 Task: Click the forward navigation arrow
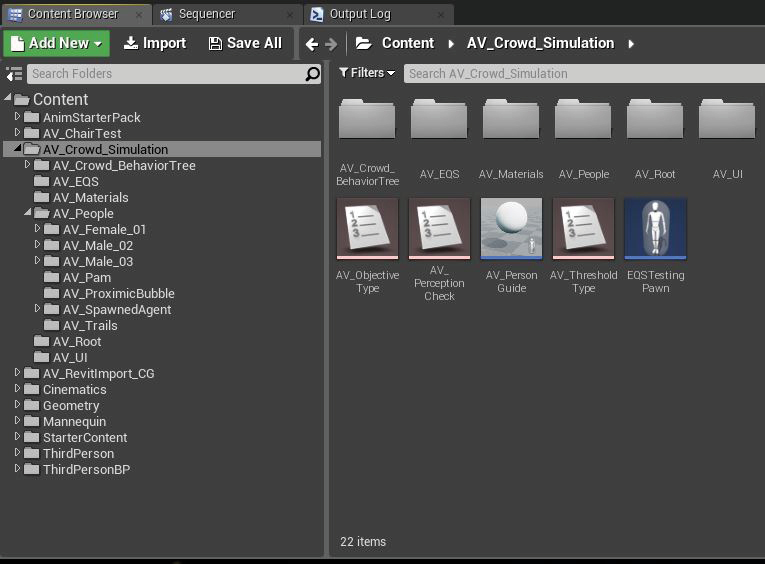331,44
